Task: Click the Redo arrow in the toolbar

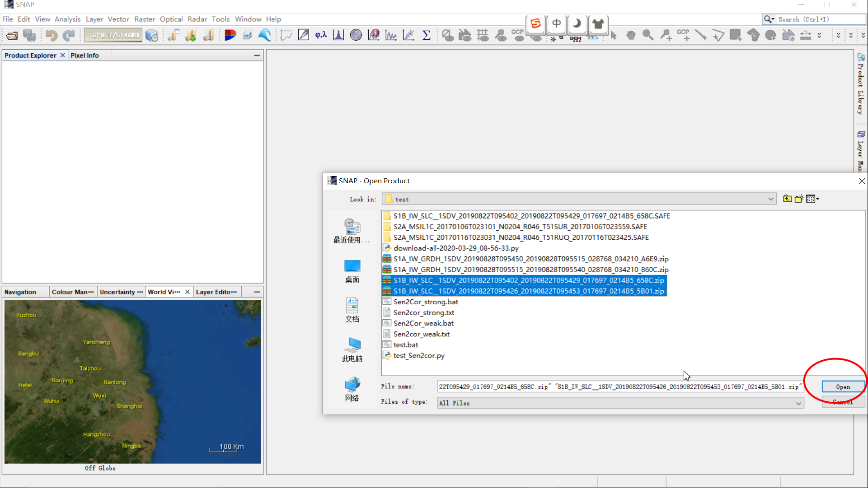Action: click(x=69, y=35)
